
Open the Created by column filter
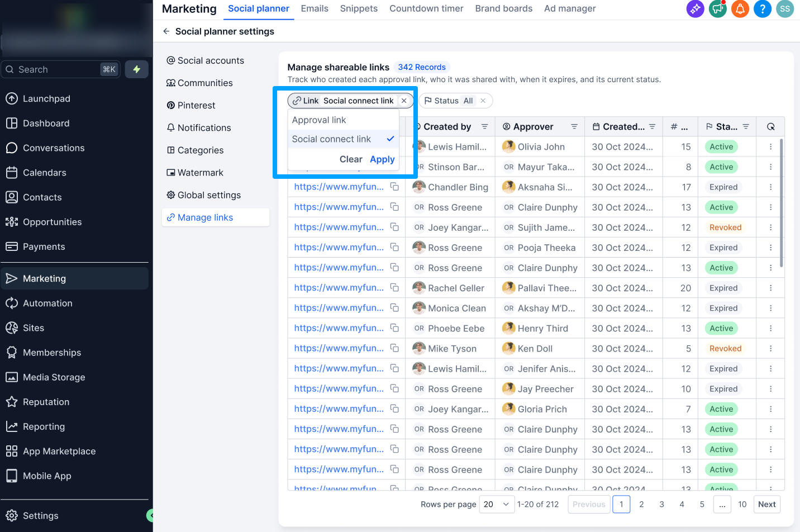tap(484, 127)
